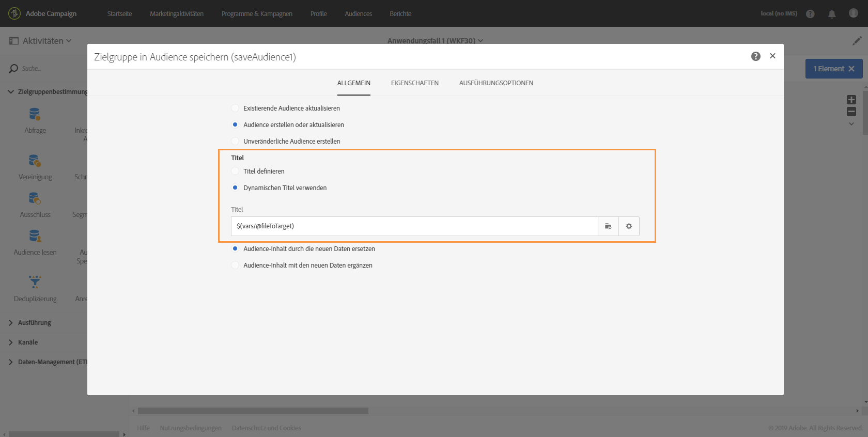Dismiss the 1 Element selection with X
The height and width of the screenshot is (437, 868).
851,69
